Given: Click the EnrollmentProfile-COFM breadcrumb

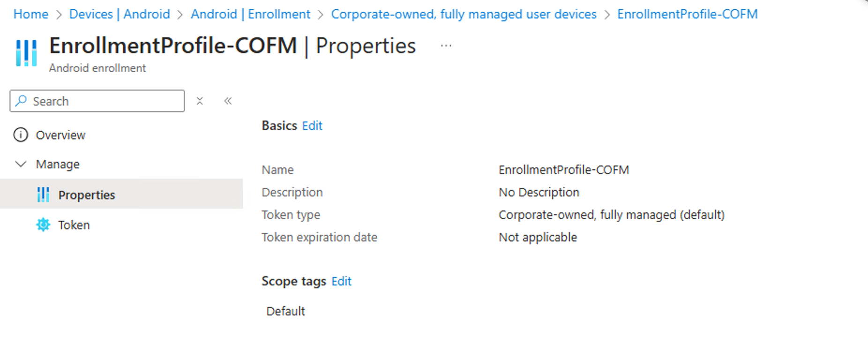Looking at the screenshot, I should [x=687, y=14].
